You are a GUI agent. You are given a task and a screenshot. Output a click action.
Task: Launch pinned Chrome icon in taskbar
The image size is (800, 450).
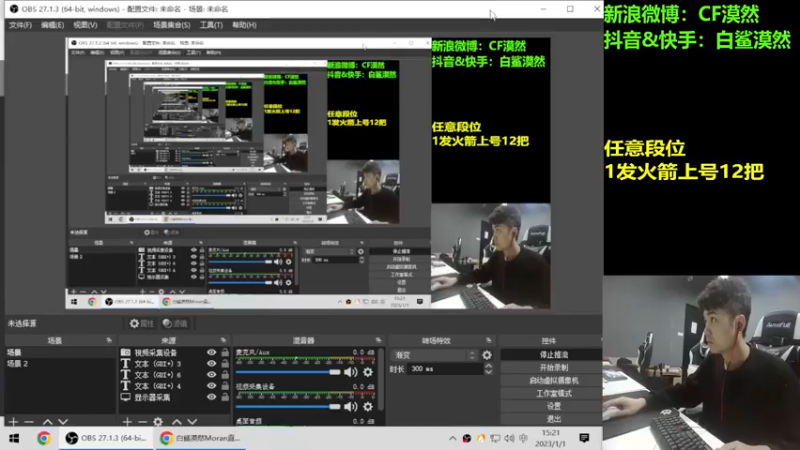click(x=44, y=438)
